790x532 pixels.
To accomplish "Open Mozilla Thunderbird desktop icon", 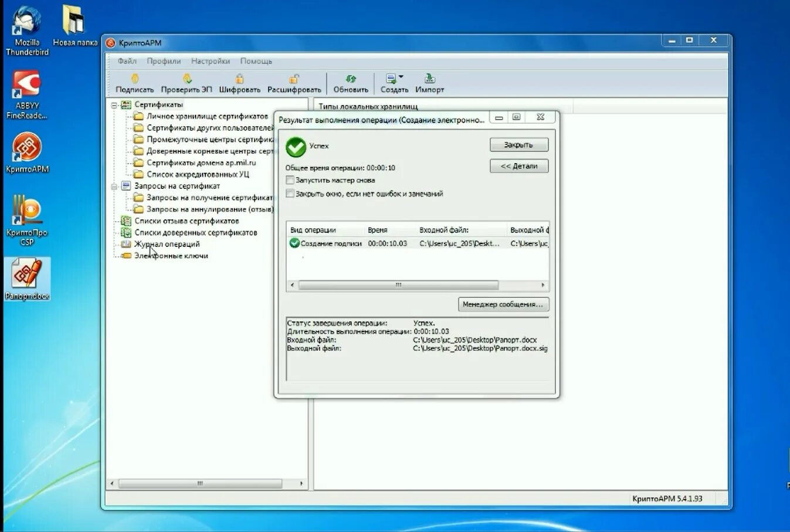I will [x=27, y=31].
